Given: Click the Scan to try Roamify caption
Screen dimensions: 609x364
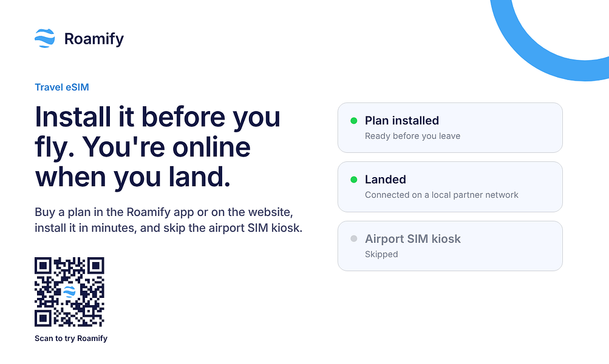Looking at the screenshot, I should (71, 339).
